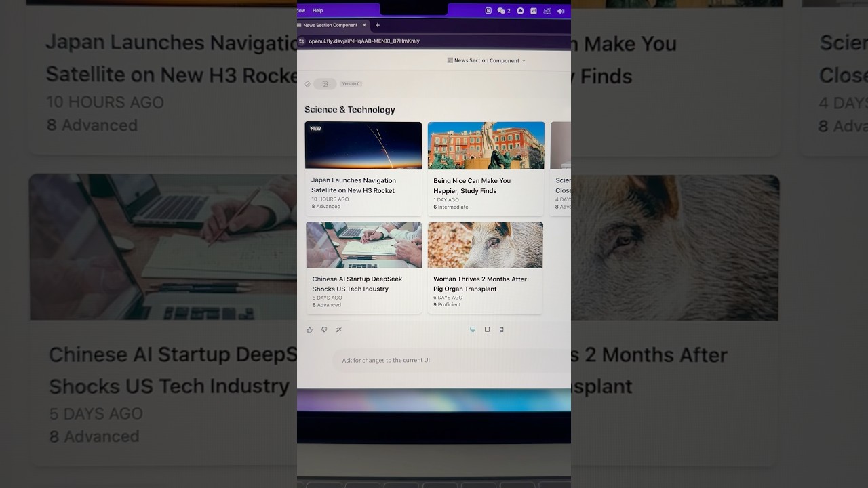
Task: Click the thumbs down feedback icon
Action: pos(324,330)
